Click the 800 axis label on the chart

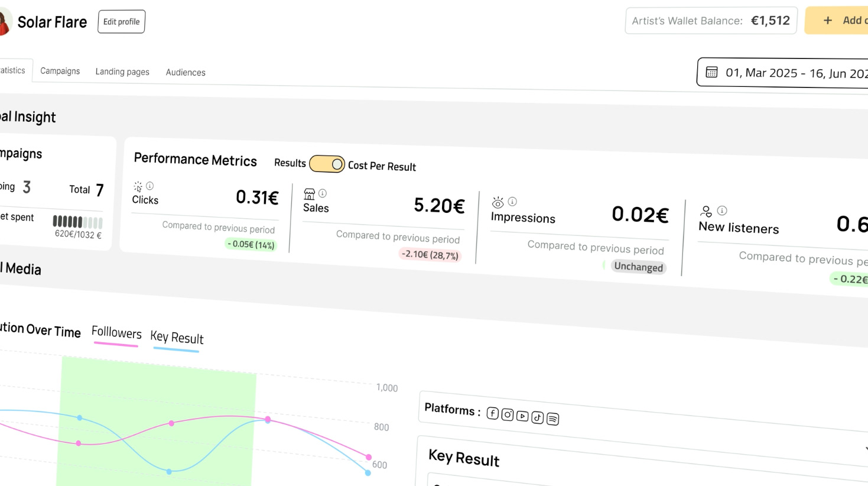[381, 427]
